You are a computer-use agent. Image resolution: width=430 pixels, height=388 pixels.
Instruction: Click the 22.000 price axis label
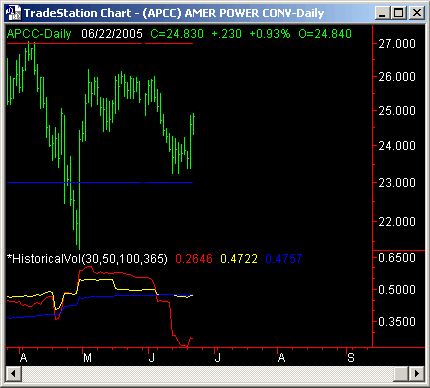tap(397, 222)
